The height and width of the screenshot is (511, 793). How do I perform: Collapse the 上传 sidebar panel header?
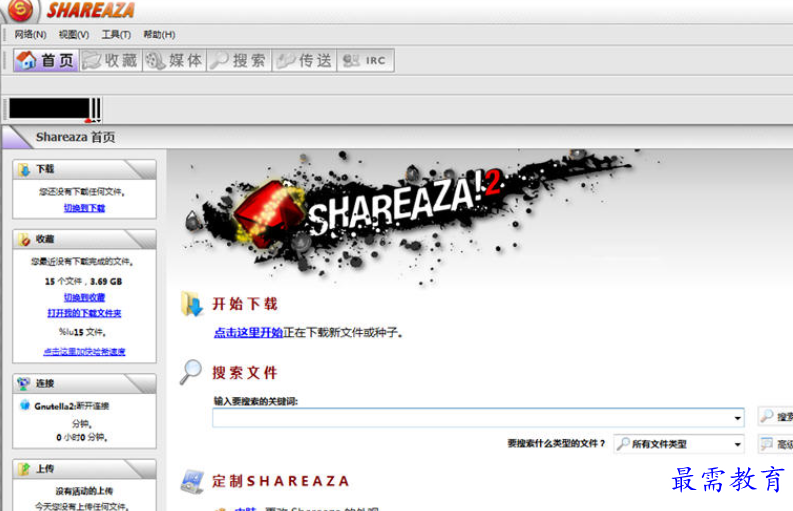(x=84, y=469)
